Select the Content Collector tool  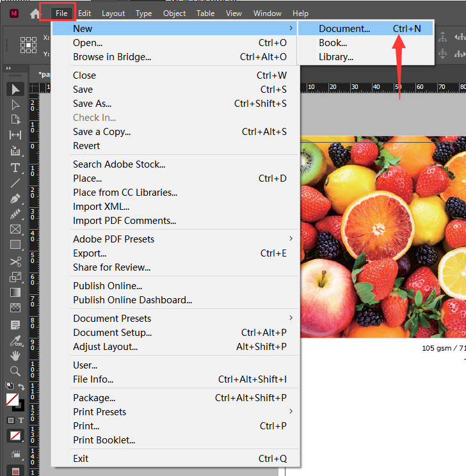[x=15, y=150]
